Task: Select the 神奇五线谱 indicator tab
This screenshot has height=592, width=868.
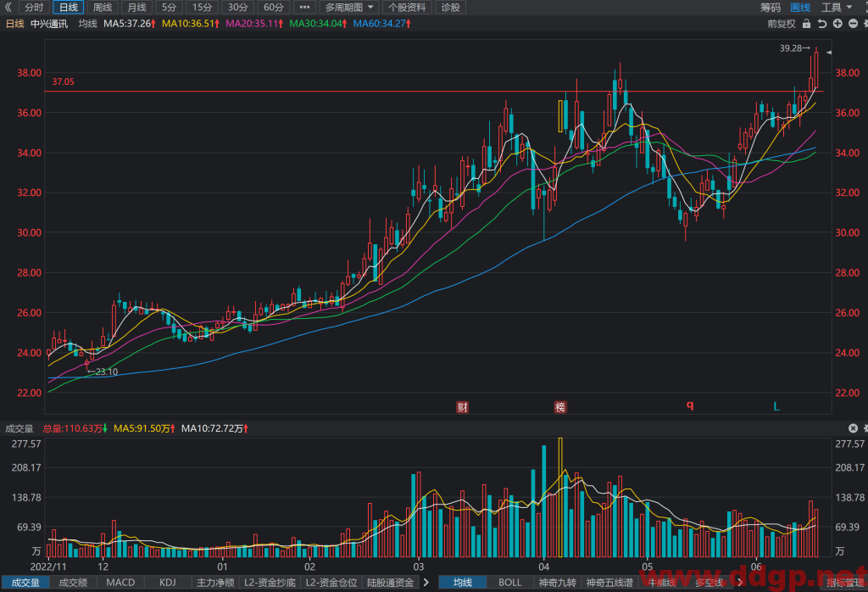Action: pyautogui.click(x=609, y=583)
